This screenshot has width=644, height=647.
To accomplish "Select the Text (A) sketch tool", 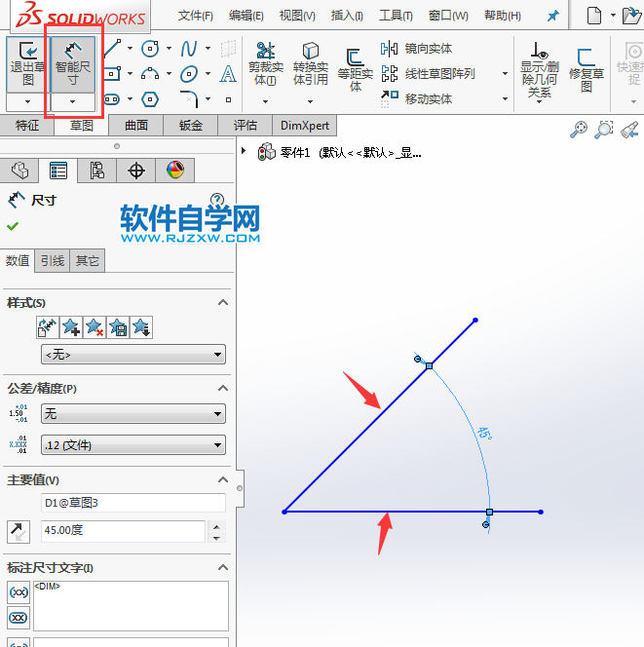I will (228, 74).
